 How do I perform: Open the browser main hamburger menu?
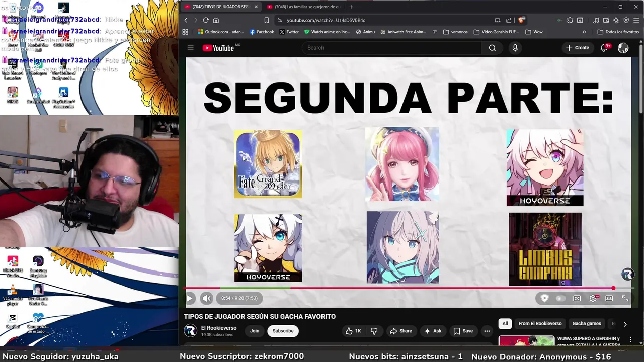coord(636,20)
